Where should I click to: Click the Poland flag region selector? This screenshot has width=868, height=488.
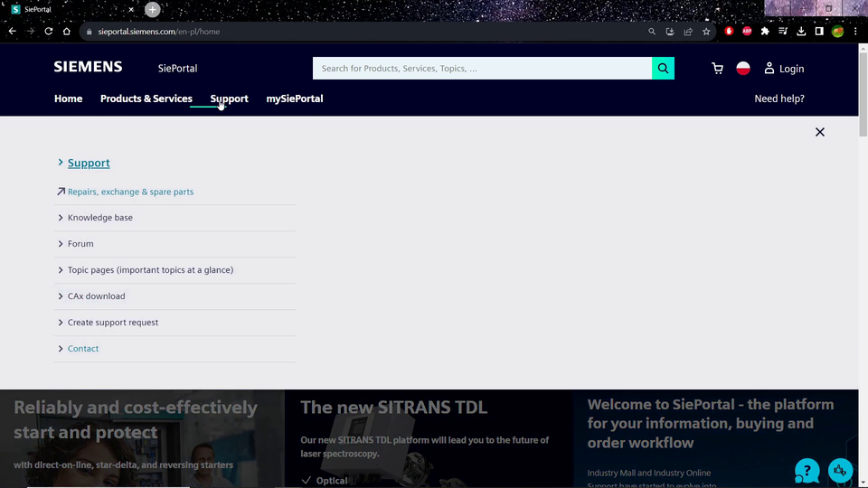pyautogui.click(x=743, y=69)
